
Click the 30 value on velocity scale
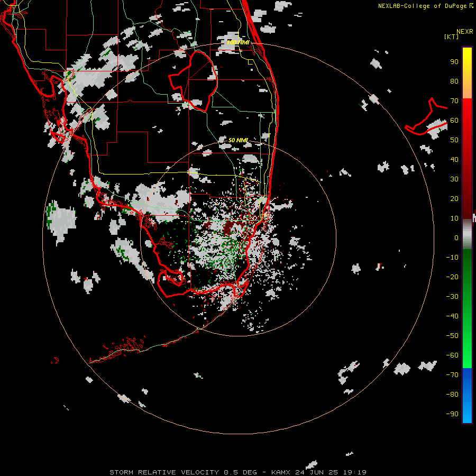coord(454,179)
